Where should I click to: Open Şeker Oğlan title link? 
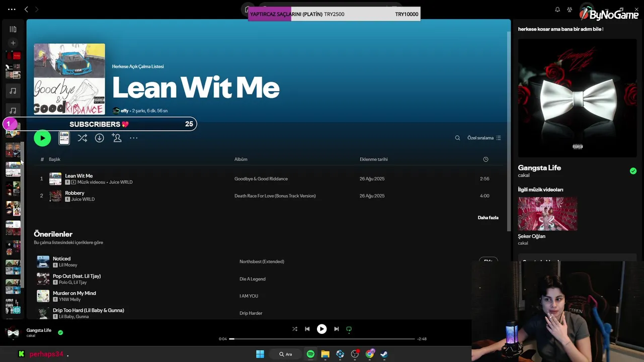tap(531, 236)
